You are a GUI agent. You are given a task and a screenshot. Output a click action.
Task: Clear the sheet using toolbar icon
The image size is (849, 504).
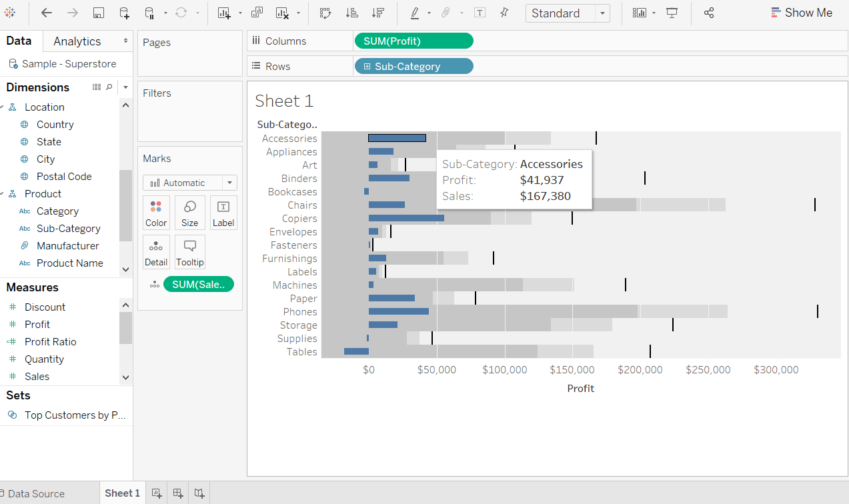[282, 13]
